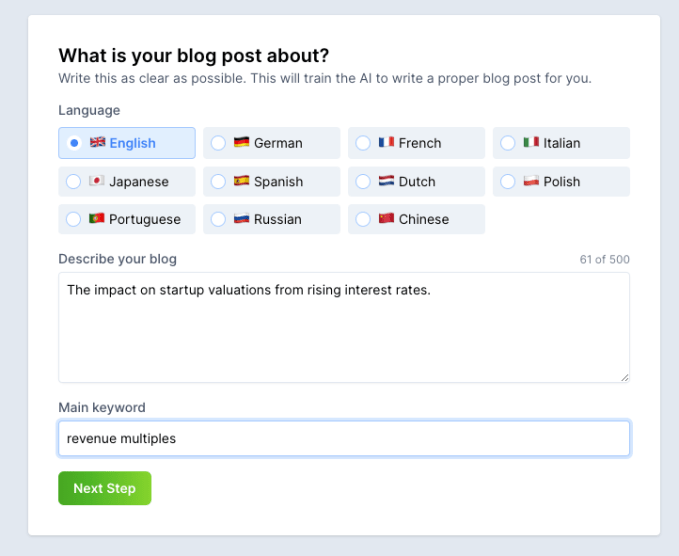The image size is (679, 556).
Task: Click the German flag icon
Action: (x=242, y=143)
